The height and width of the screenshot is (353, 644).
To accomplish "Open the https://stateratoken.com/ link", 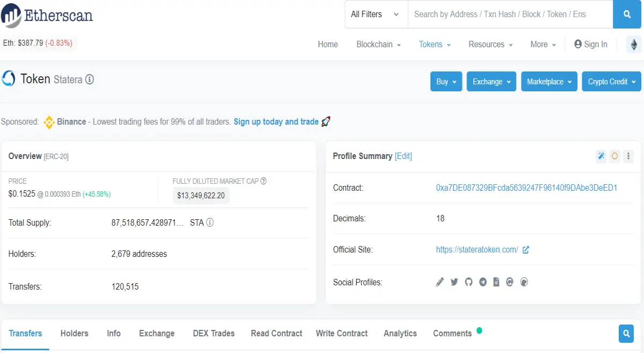I will (477, 250).
